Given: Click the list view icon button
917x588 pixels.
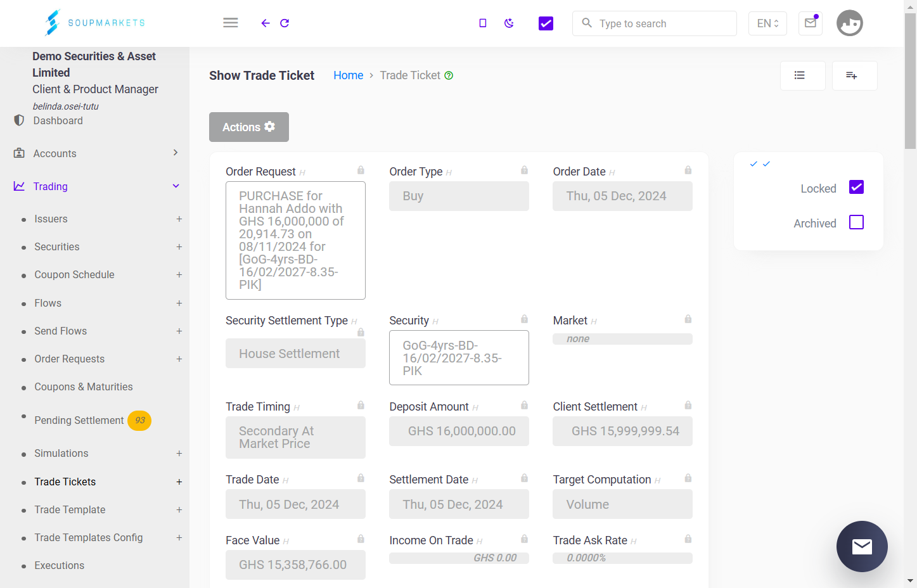Looking at the screenshot, I should 803,75.
